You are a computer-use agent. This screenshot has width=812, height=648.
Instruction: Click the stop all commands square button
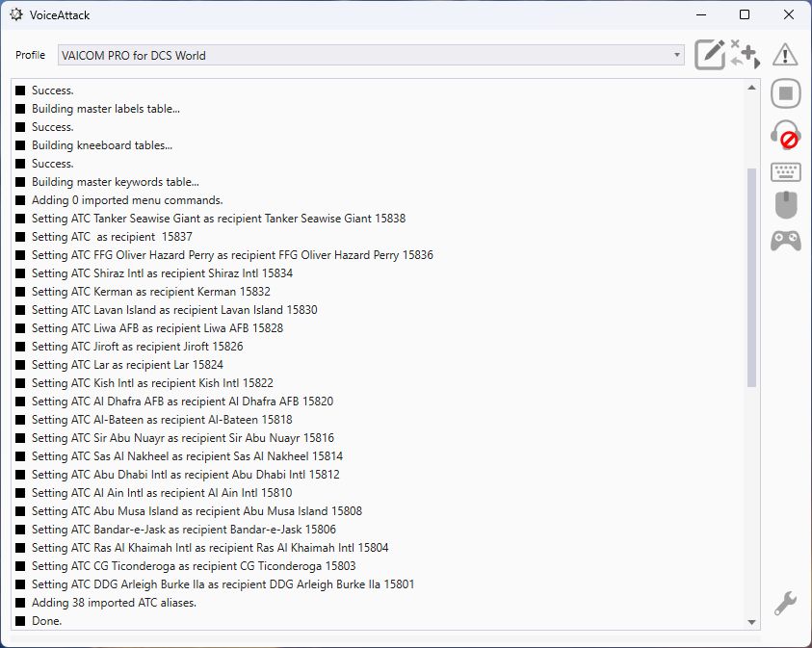pyautogui.click(x=786, y=93)
